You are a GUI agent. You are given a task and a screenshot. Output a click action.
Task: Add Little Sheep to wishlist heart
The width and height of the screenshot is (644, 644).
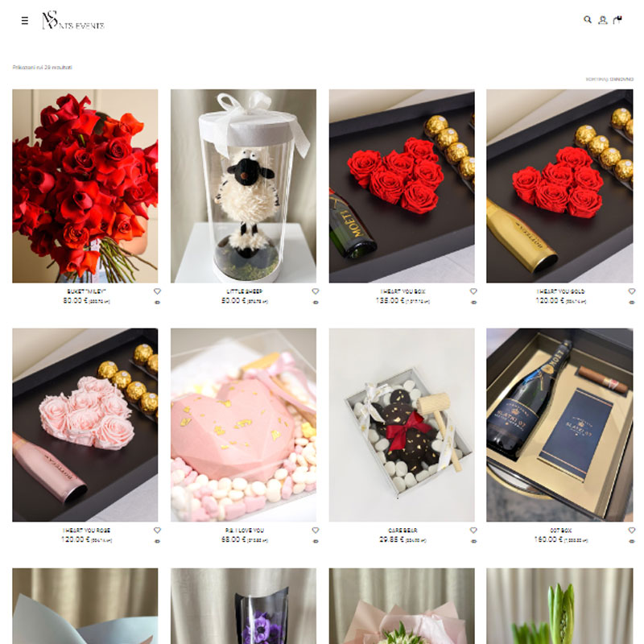point(316,291)
